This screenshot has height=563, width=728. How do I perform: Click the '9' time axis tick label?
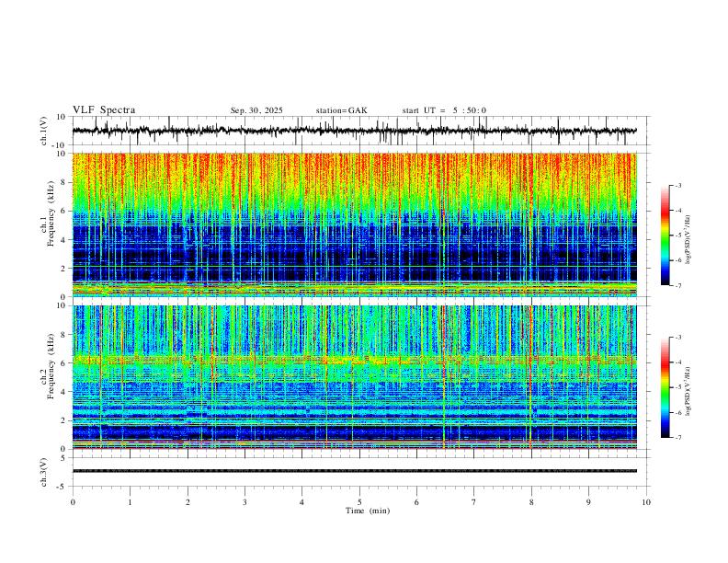pyautogui.click(x=588, y=502)
